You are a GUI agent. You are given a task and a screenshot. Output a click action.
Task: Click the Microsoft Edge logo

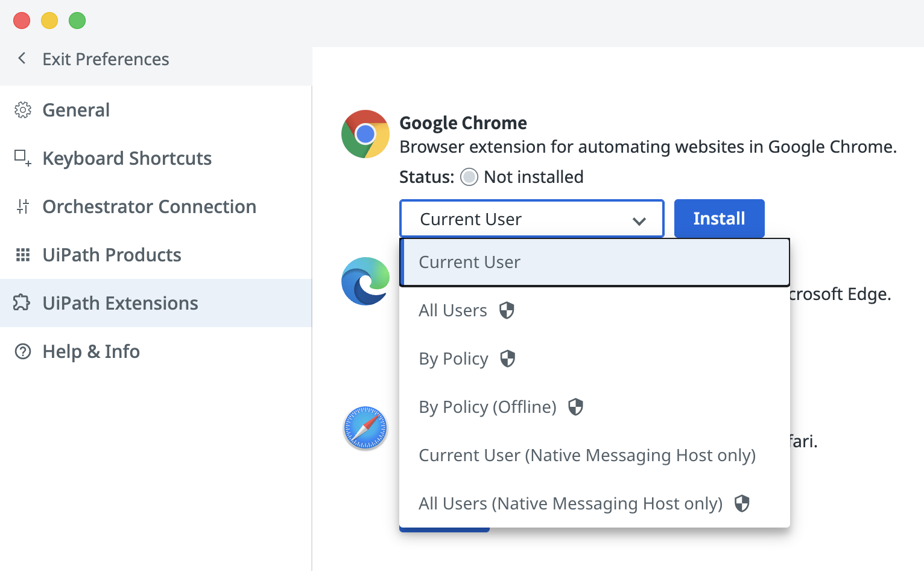pyautogui.click(x=365, y=281)
